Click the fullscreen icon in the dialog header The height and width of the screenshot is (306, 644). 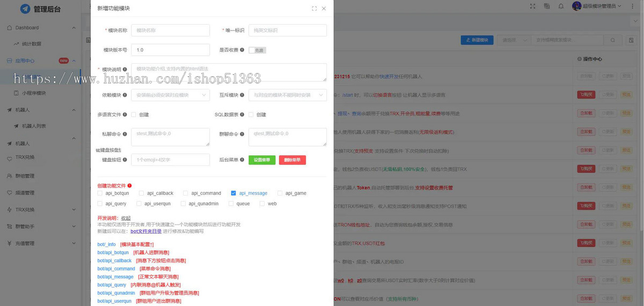coord(314,9)
